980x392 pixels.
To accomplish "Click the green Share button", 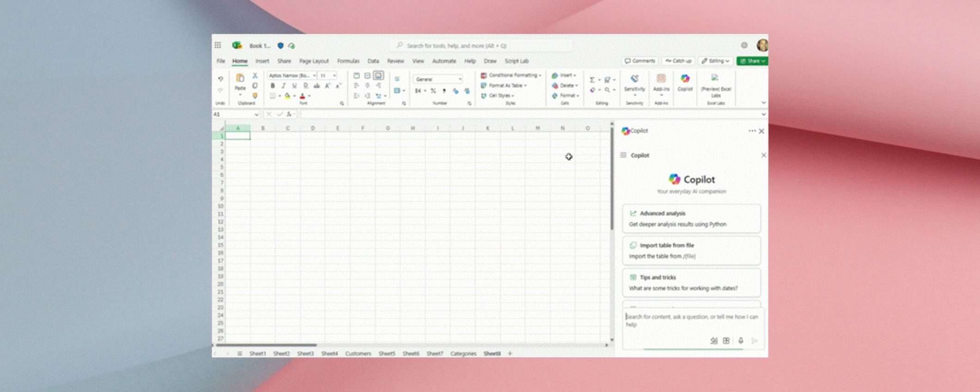I will coord(752,61).
